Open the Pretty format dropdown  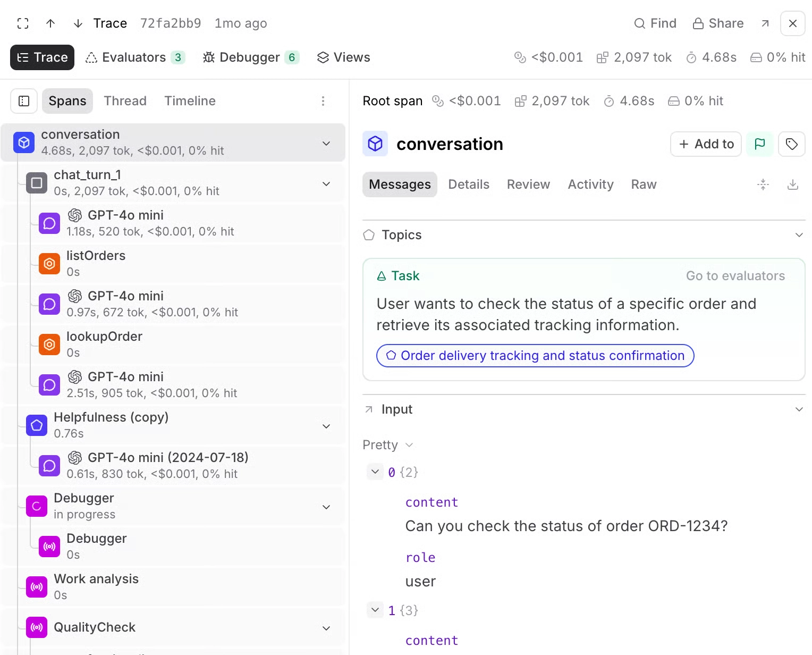(388, 445)
